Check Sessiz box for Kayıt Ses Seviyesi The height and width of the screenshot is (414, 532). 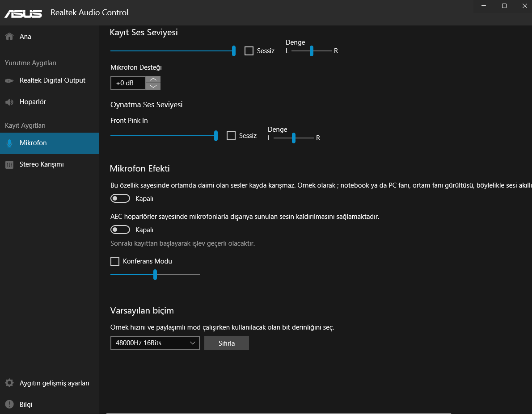[x=249, y=51]
